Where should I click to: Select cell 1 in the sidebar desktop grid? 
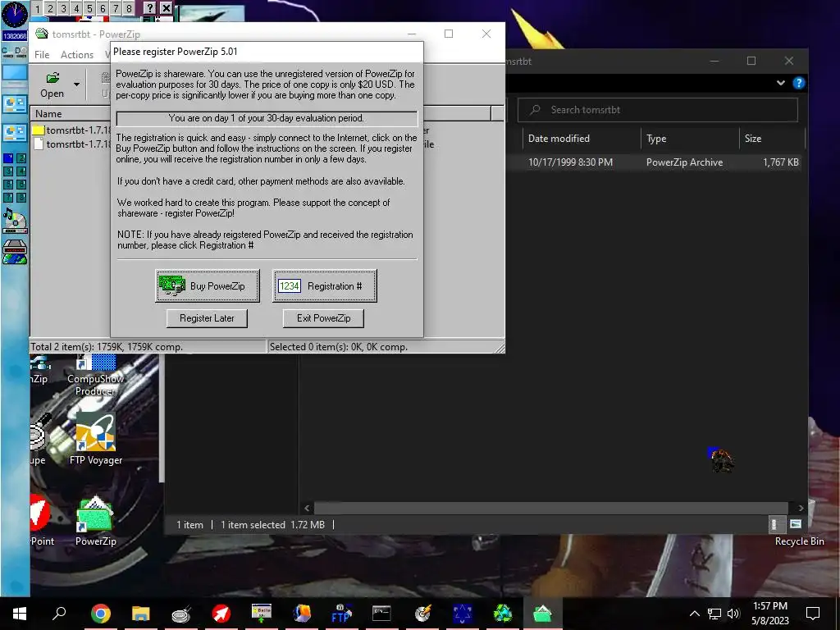click(8, 158)
